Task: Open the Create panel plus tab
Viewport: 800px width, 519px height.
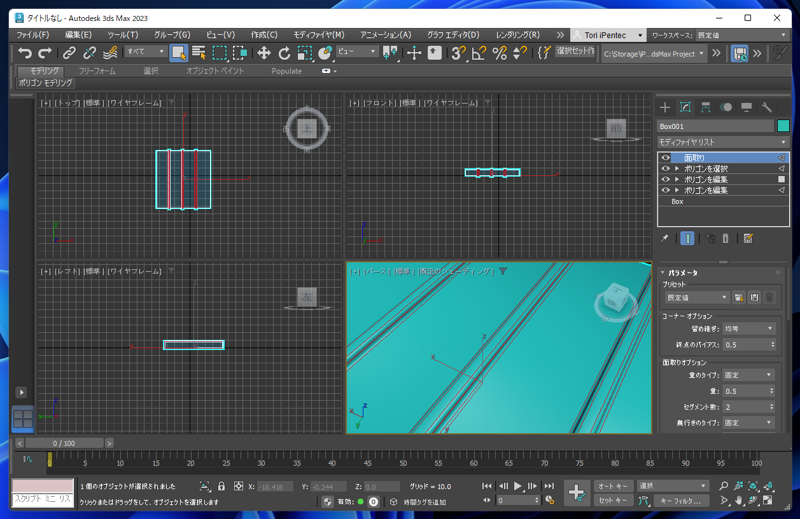Action: click(665, 107)
